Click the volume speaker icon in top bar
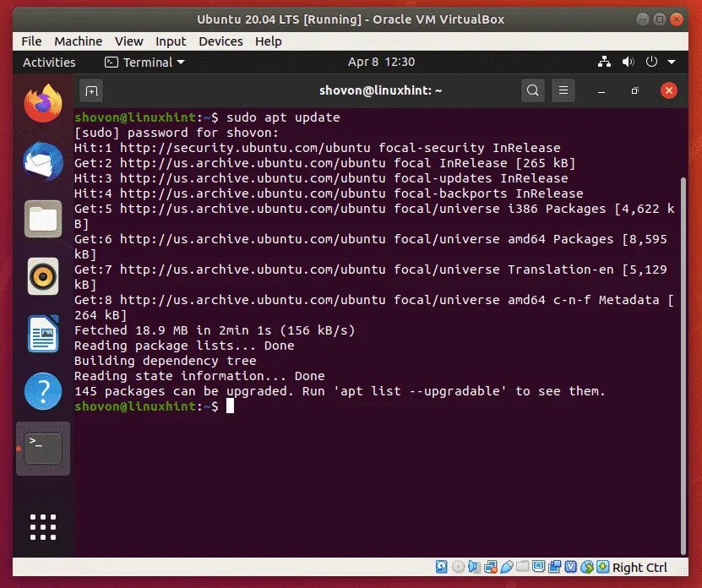 tap(629, 62)
